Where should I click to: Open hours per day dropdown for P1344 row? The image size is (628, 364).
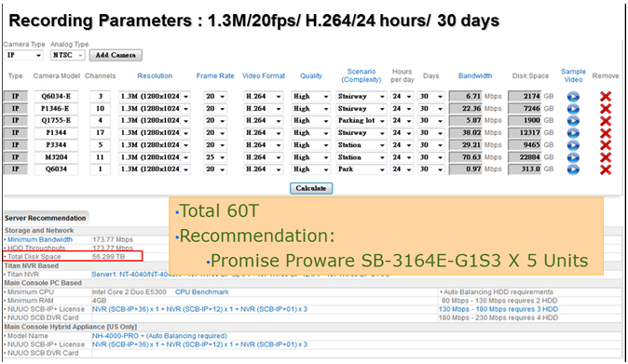pos(402,133)
